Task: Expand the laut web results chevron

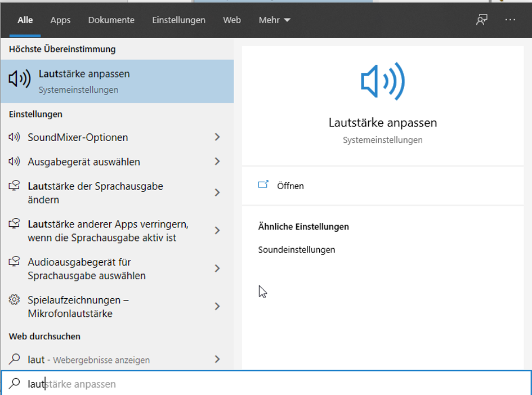Action: point(217,360)
